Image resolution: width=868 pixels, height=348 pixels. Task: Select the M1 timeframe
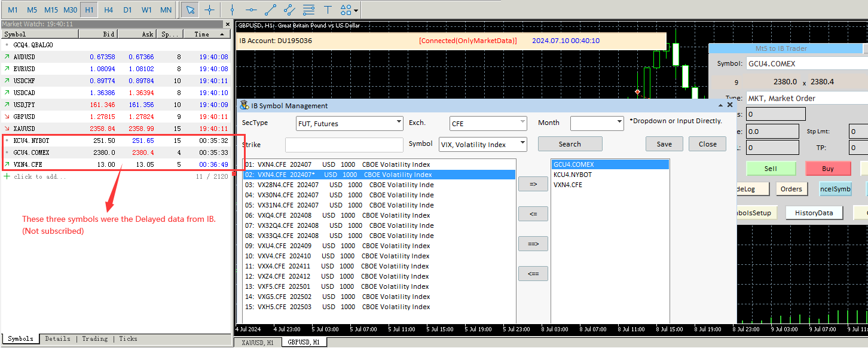(13, 10)
